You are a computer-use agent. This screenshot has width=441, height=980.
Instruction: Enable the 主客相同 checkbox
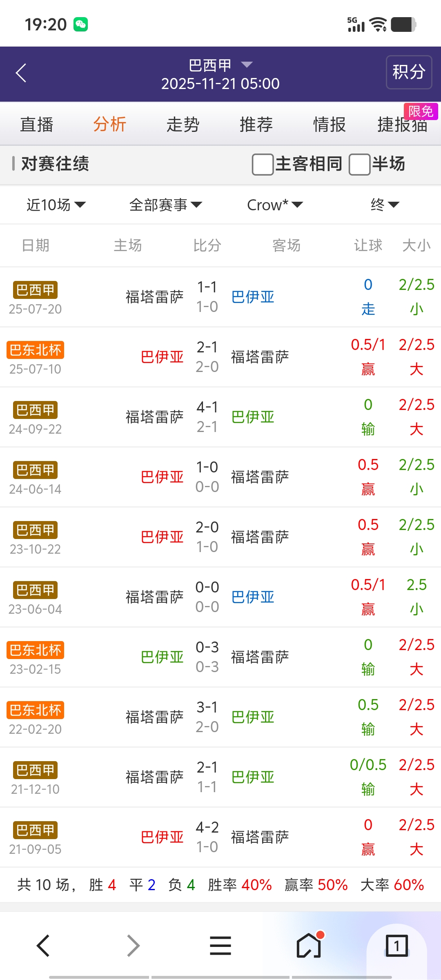pyautogui.click(x=263, y=164)
